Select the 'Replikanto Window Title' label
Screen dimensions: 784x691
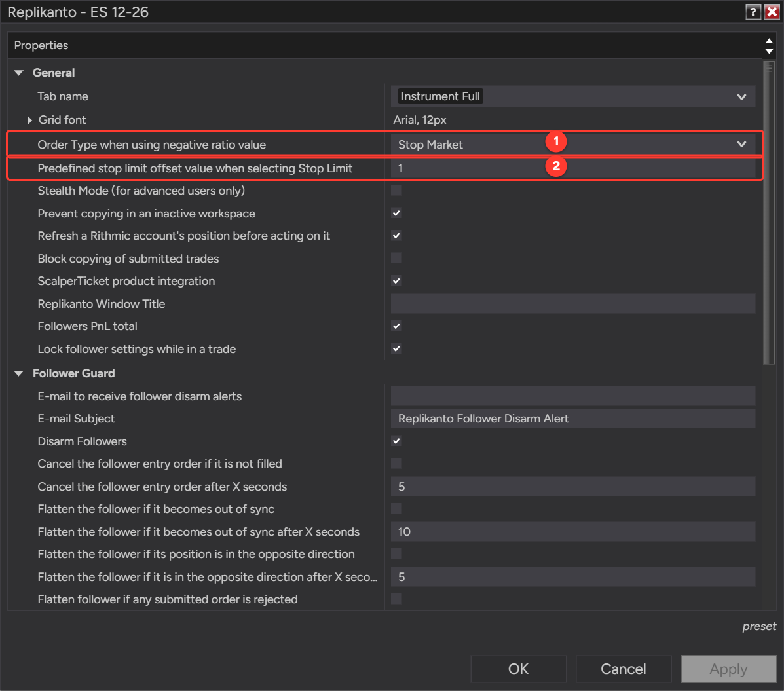102,304
